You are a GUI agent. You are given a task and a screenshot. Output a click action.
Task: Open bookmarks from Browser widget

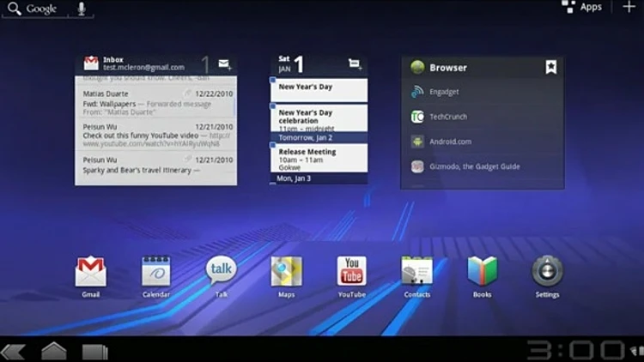click(550, 67)
